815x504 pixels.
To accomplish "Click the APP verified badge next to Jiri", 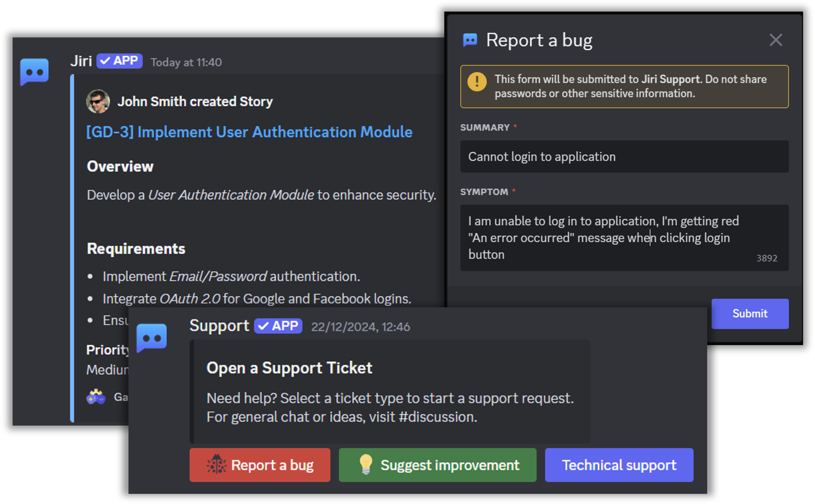I will (x=119, y=61).
